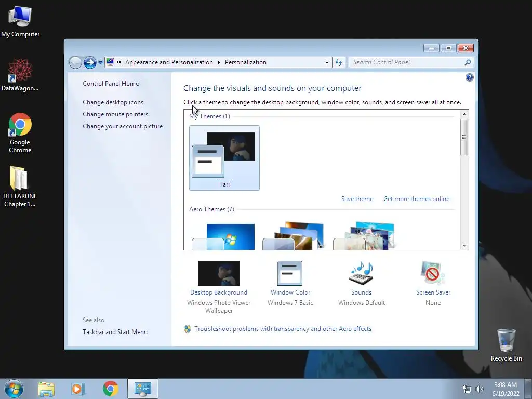This screenshot has height=399, width=532.
Task: Select the Tari theme
Action: (x=224, y=158)
